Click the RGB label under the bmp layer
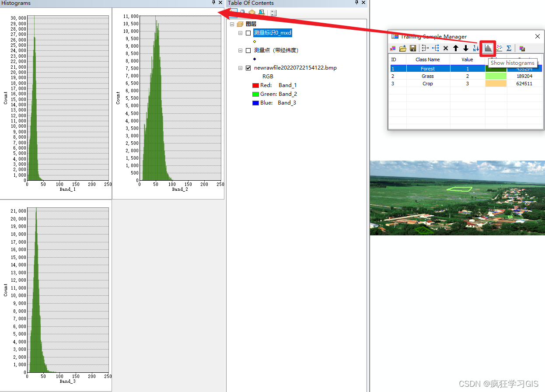This screenshot has height=392, width=545. tap(268, 77)
